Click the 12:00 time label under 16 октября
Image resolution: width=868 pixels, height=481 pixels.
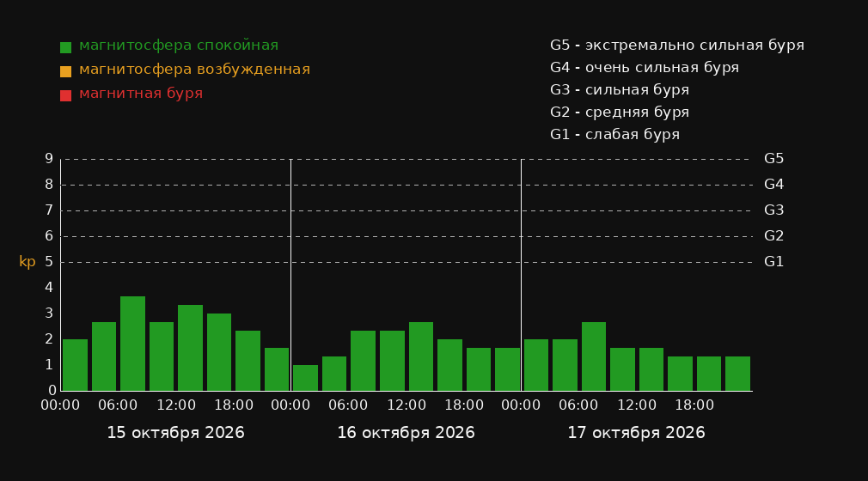[x=406, y=405]
